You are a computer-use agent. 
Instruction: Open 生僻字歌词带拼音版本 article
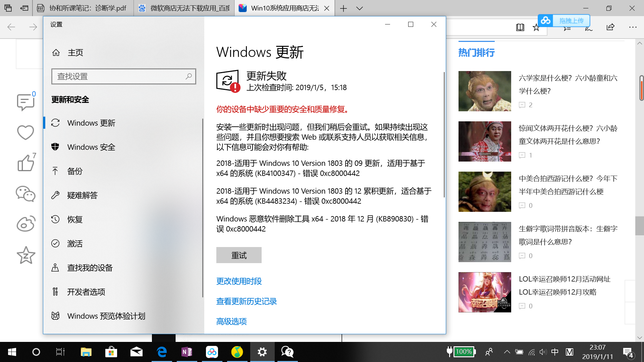click(568, 235)
